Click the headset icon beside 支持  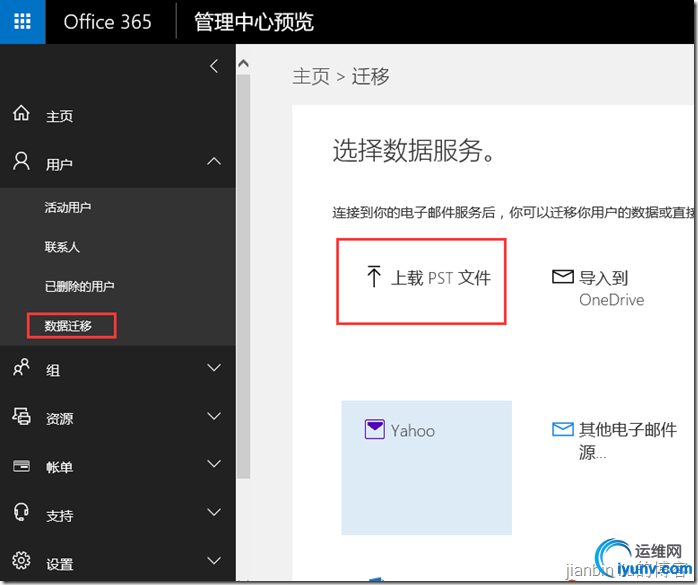point(21,512)
